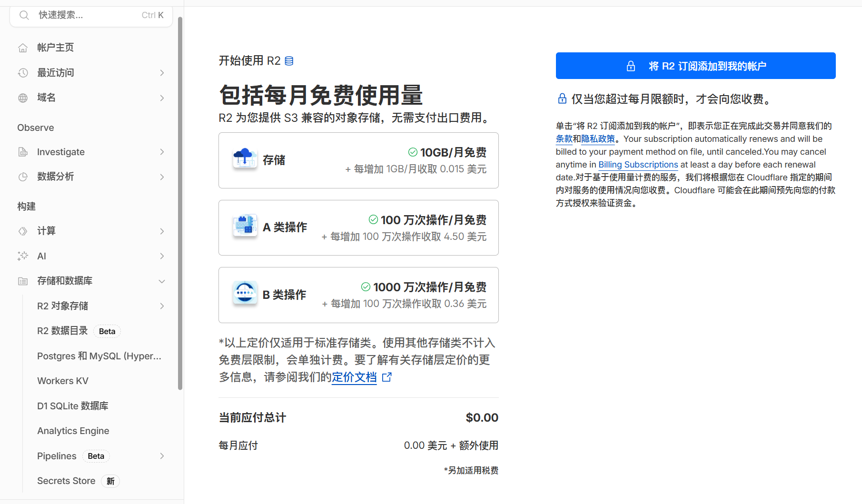The image size is (862, 504).
Task: Open Analytics Engine in the sidebar
Action: pyautogui.click(x=73, y=431)
